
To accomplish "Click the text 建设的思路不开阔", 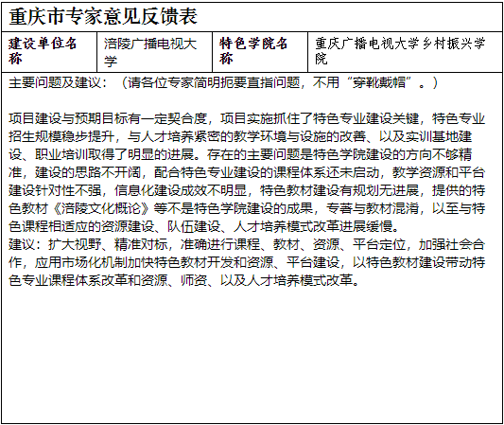I will coord(88,173).
